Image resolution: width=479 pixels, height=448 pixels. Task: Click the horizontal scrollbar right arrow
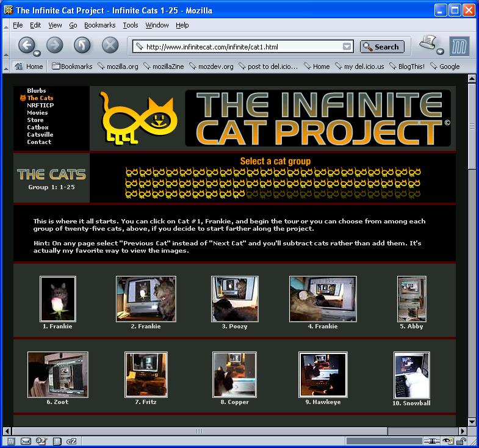(463, 431)
